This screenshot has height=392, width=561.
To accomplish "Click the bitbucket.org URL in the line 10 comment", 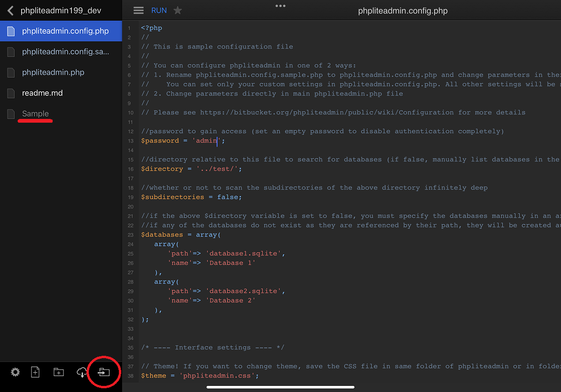I will coord(327,112).
